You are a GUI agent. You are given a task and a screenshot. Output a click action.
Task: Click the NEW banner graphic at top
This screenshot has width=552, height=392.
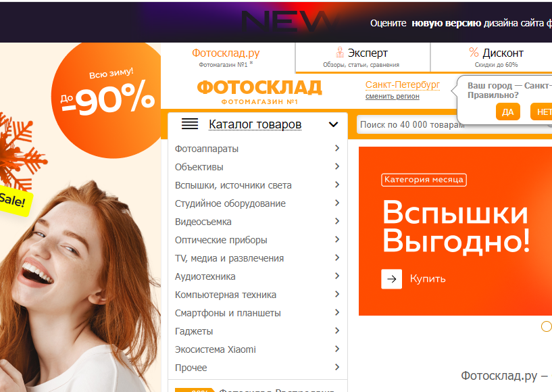pos(287,22)
